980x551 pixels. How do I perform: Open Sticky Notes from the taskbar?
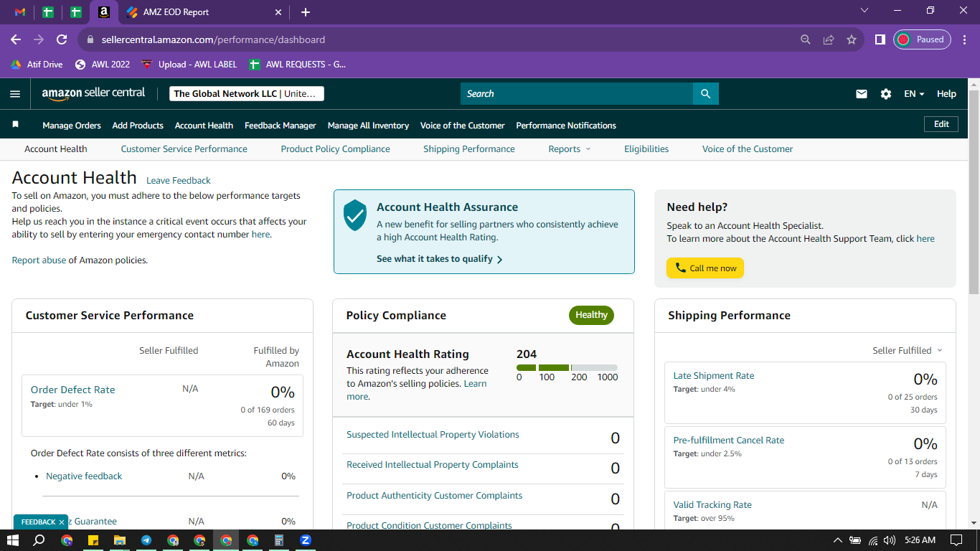tap(93, 540)
